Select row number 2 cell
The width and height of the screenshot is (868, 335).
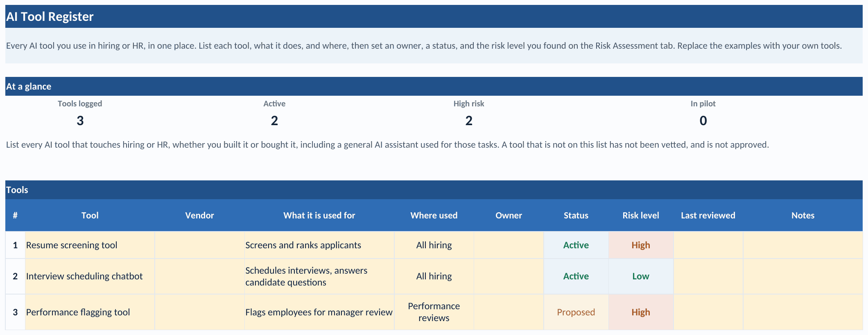coord(15,276)
